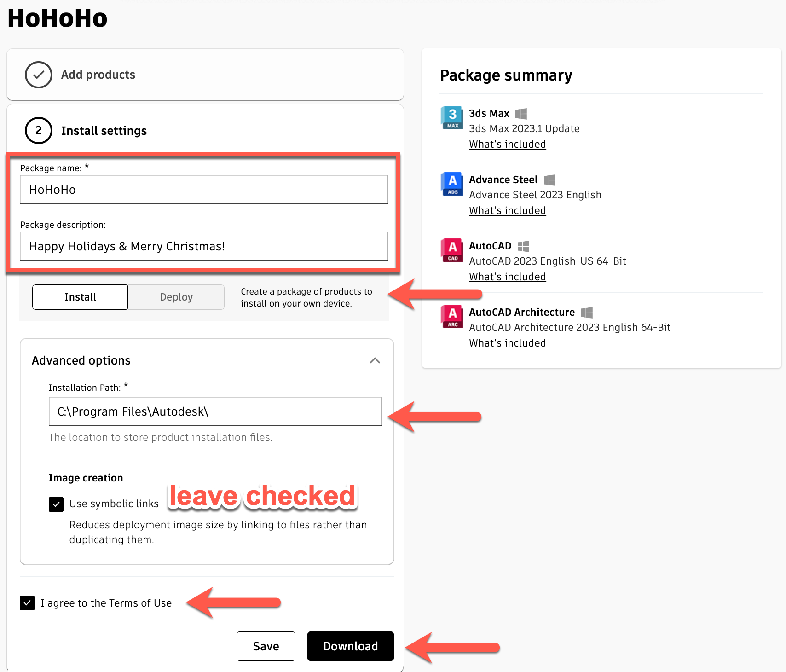Viewport: 786px width, 672px height.
Task: Click the location to store files hint
Action: pyautogui.click(x=161, y=437)
